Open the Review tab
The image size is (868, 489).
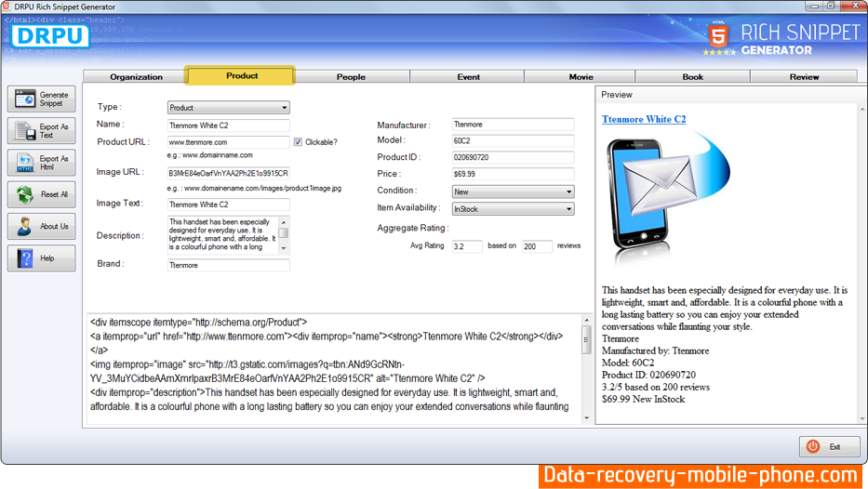click(x=804, y=77)
